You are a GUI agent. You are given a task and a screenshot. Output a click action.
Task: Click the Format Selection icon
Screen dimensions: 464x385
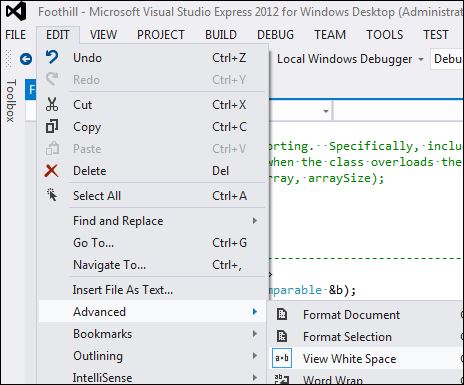[282, 336]
